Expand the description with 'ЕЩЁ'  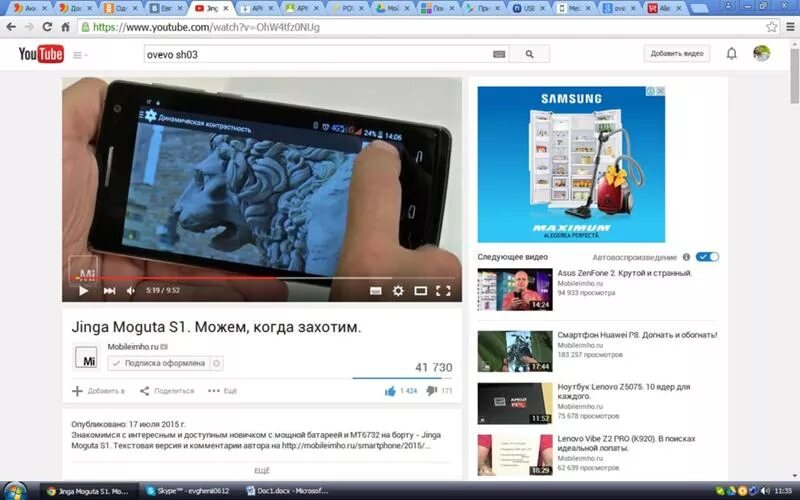(261, 470)
